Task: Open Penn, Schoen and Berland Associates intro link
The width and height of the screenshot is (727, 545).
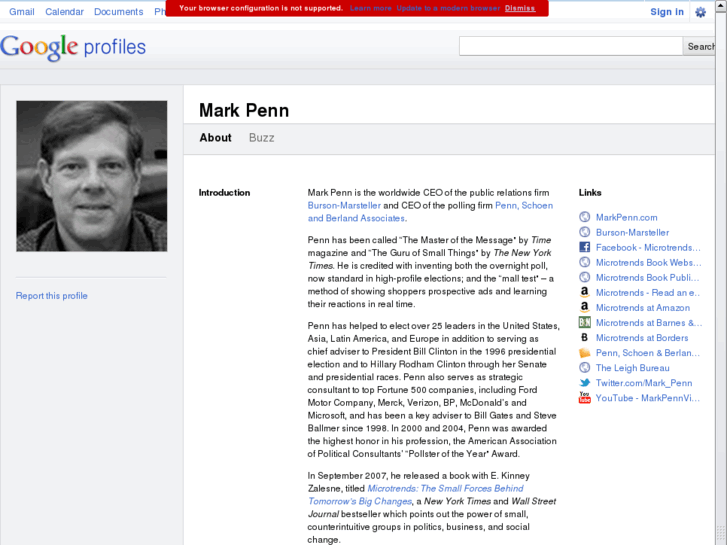Action: pos(430,212)
